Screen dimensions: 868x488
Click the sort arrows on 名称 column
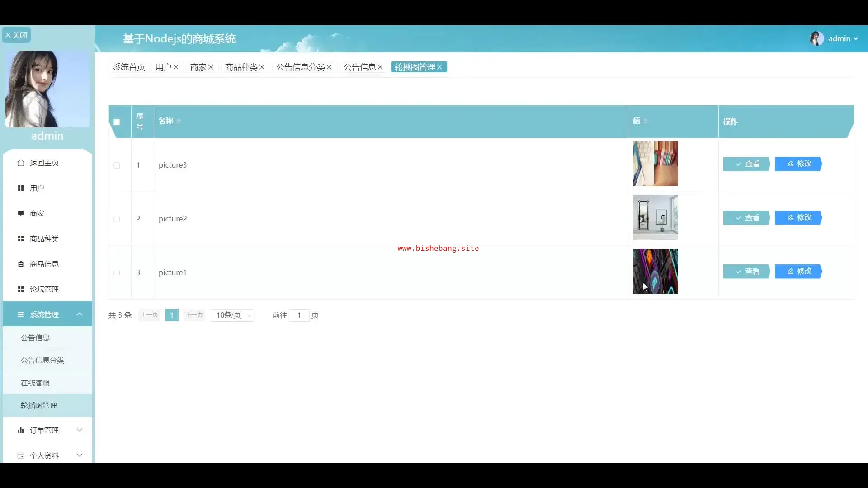pos(179,121)
